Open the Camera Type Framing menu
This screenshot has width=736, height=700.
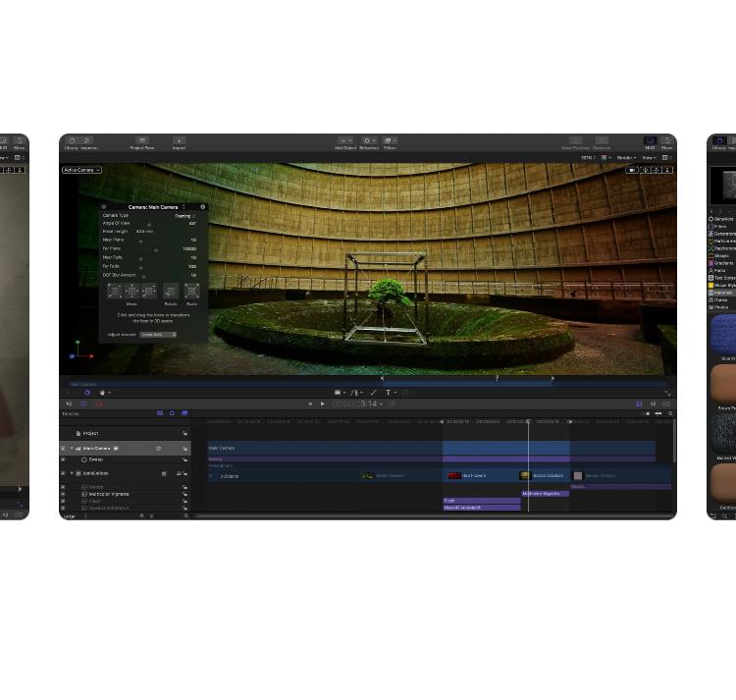(x=184, y=216)
